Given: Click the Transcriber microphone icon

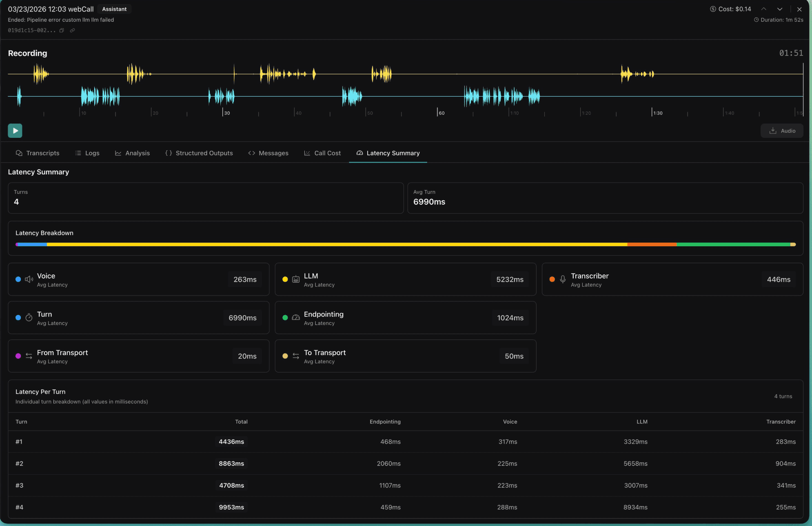Looking at the screenshot, I should [x=563, y=279].
